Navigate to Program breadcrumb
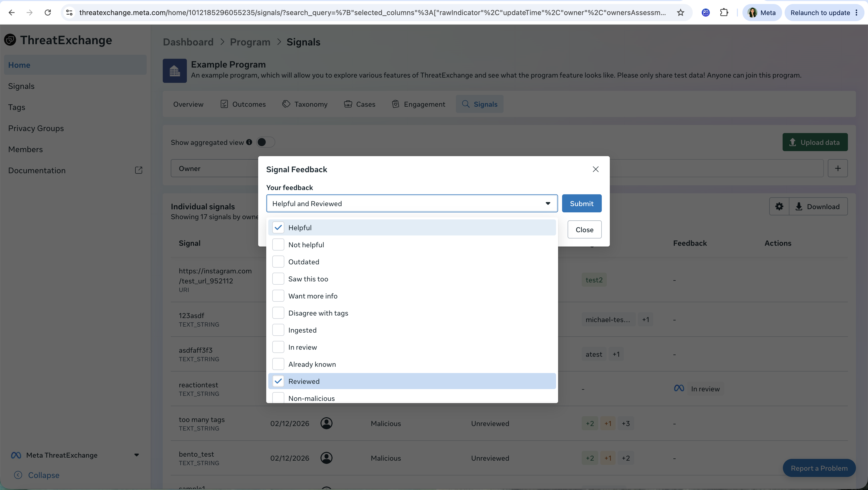The height and width of the screenshot is (490, 868). point(250,42)
